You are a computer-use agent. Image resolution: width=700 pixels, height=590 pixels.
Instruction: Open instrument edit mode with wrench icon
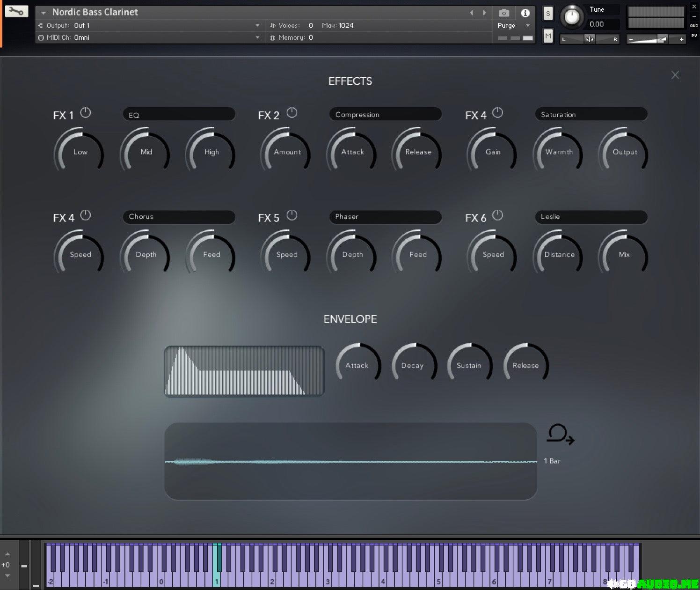[x=16, y=11]
